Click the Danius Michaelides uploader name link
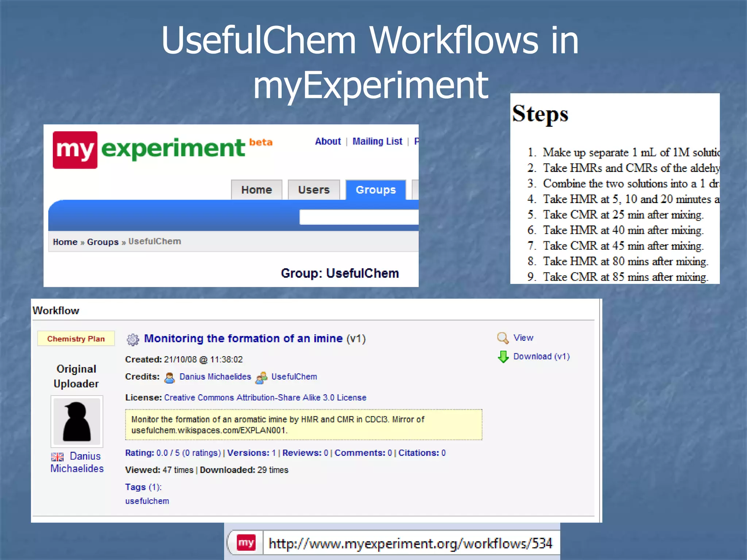 tap(77, 462)
